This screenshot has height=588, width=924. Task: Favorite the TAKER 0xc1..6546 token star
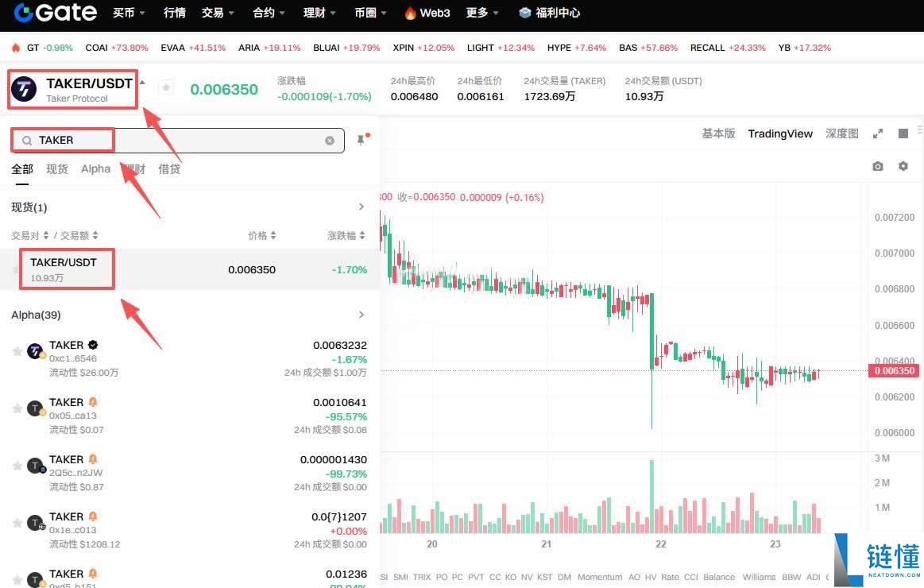pos(17,352)
